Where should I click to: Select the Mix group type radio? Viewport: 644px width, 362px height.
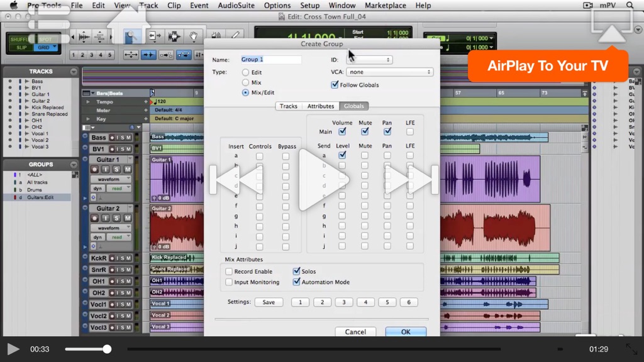coord(245,82)
